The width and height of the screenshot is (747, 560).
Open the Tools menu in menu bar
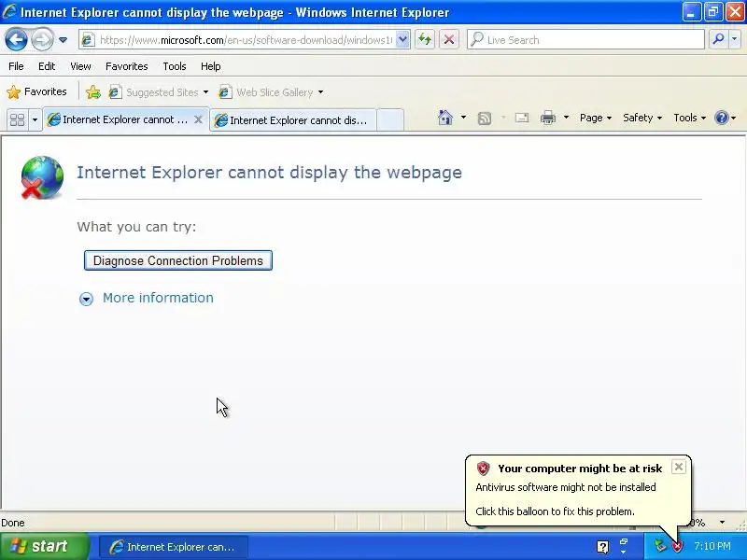coord(174,66)
